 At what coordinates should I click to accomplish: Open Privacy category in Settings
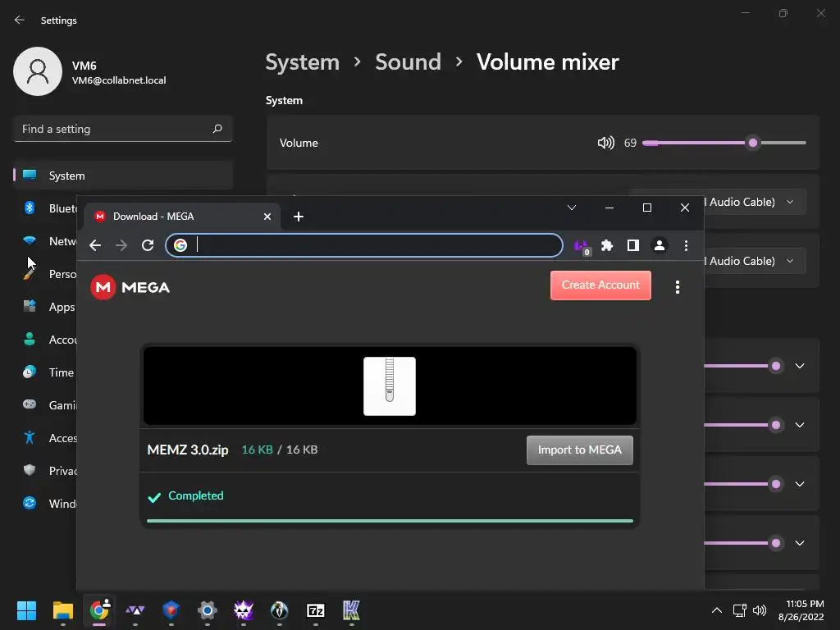pos(50,471)
